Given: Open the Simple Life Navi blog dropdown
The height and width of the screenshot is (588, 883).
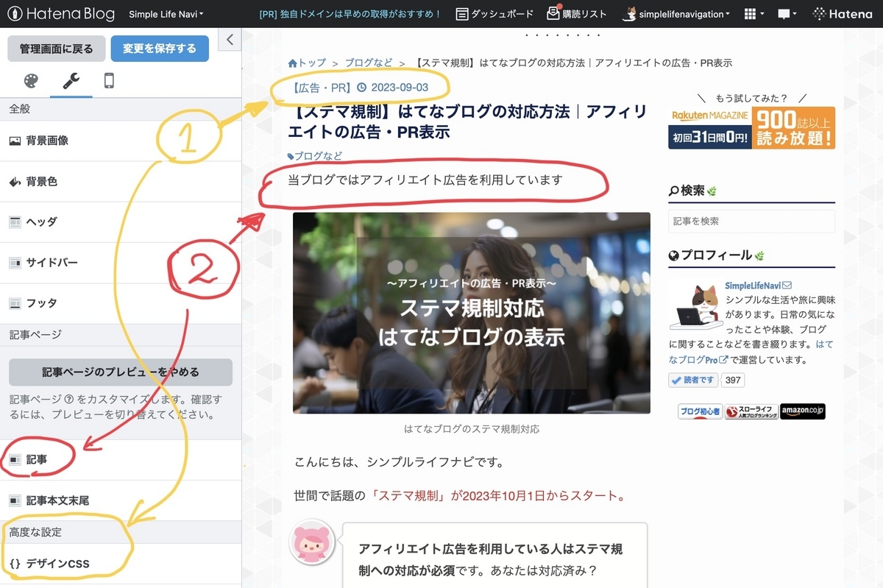Looking at the screenshot, I should coord(163,13).
